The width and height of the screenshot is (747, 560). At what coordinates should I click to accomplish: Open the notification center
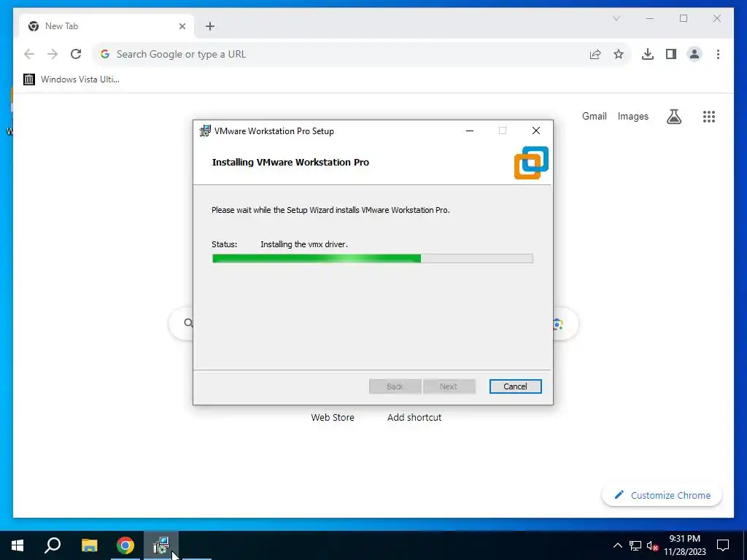point(723,545)
